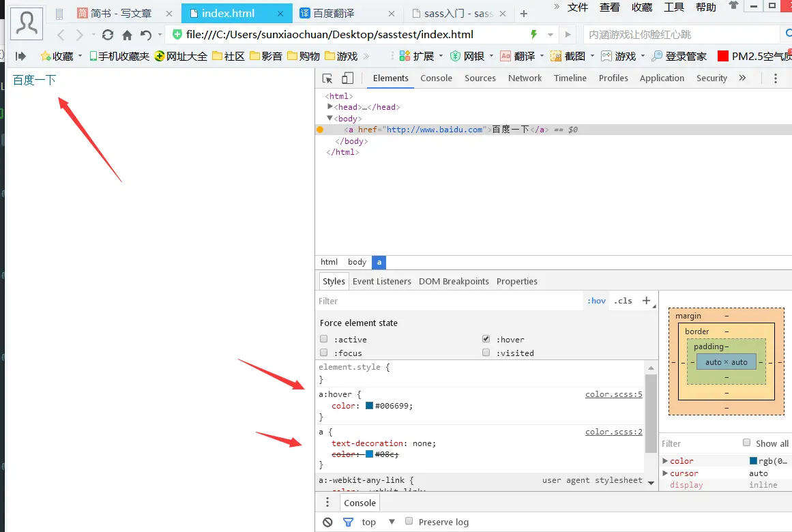Expand the computed color property

(x=665, y=461)
